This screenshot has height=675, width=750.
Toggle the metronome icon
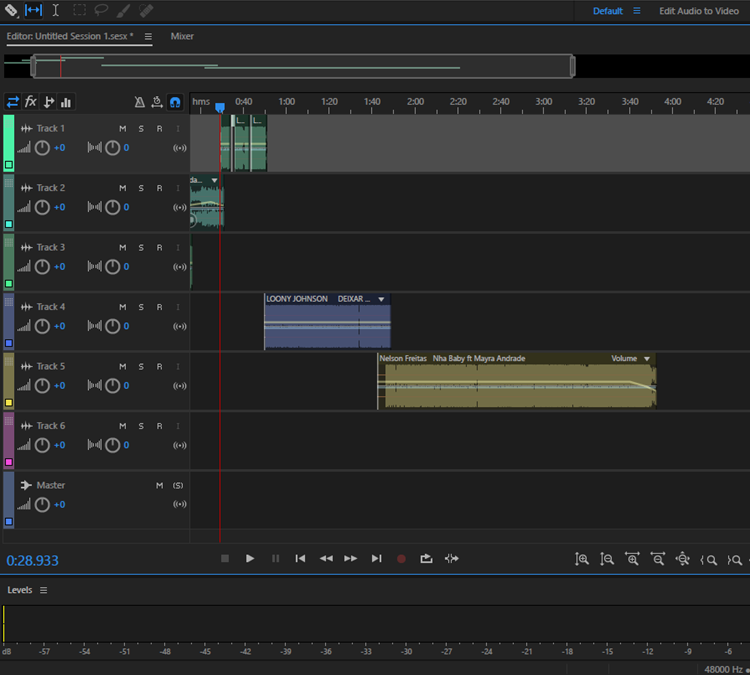point(140,102)
